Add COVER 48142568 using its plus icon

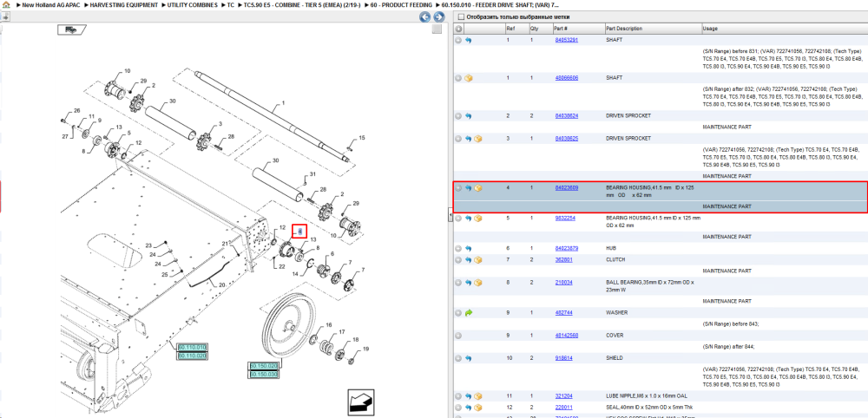pos(458,335)
